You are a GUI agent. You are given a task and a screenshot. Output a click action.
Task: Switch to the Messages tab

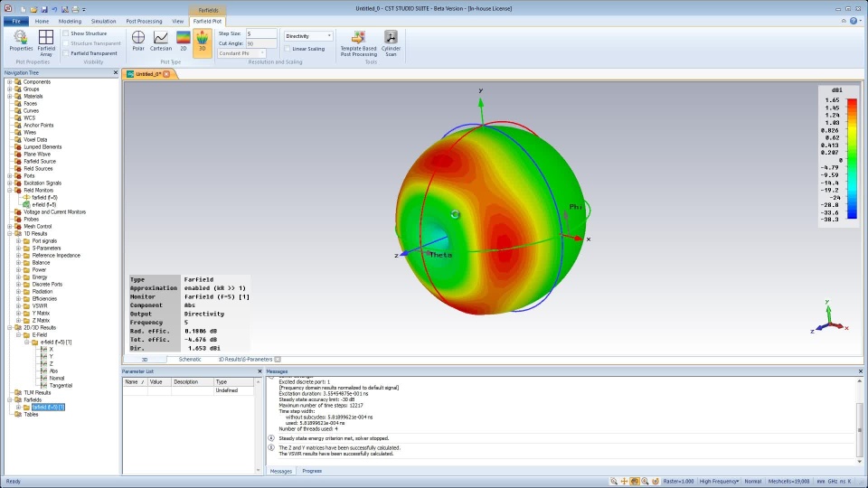coord(280,471)
